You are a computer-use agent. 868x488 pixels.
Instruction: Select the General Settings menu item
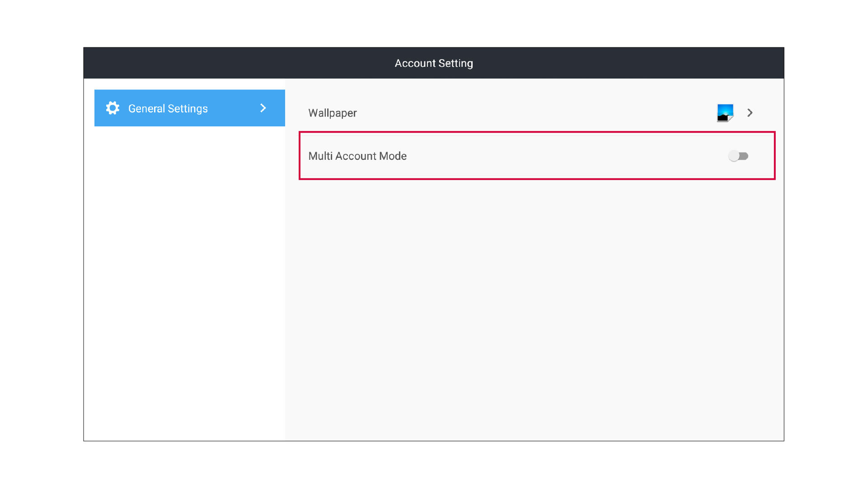189,108
